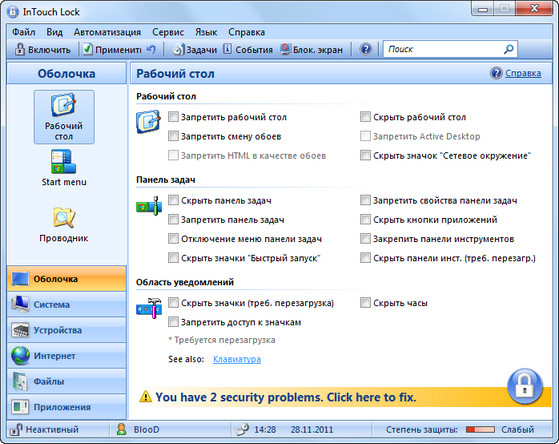Click the Неактивный status text

point(52,429)
